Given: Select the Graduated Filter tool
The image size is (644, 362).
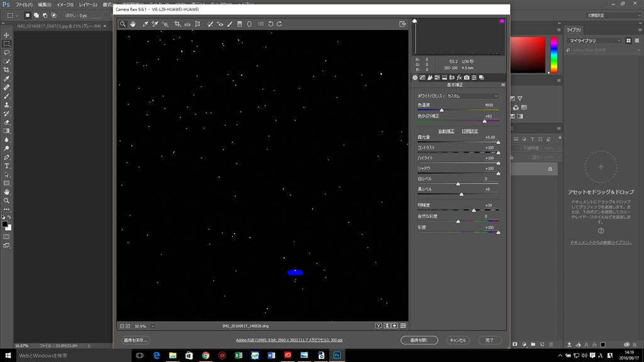Looking at the screenshot, I should tap(240, 25).
